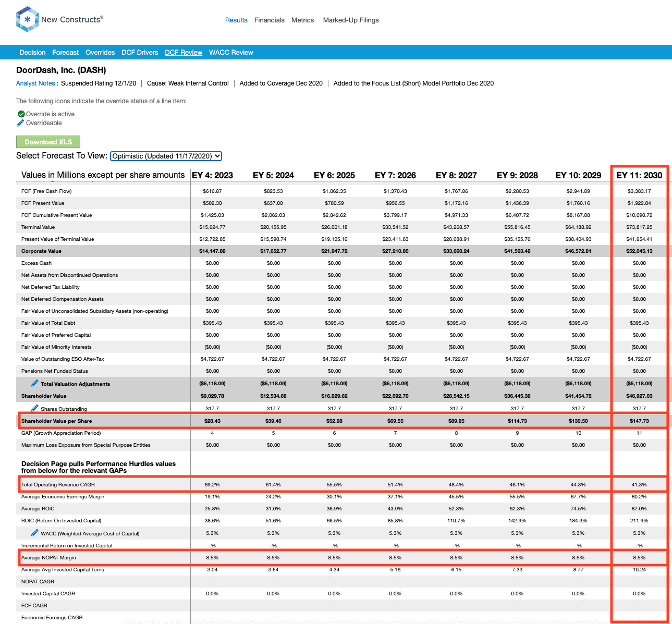Viewport: 672px width, 624px height.
Task: Click the Terminal Value row label
Action: pyautogui.click(x=38, y=227)
